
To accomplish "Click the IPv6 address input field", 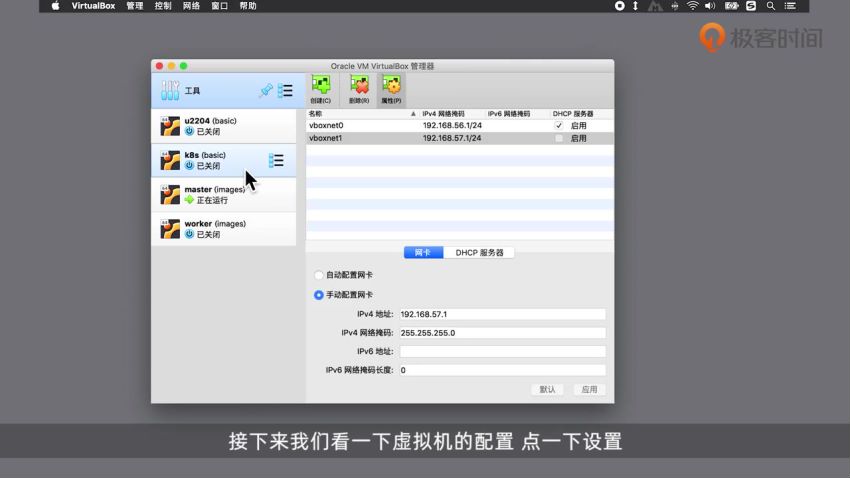I will [503, 351].
